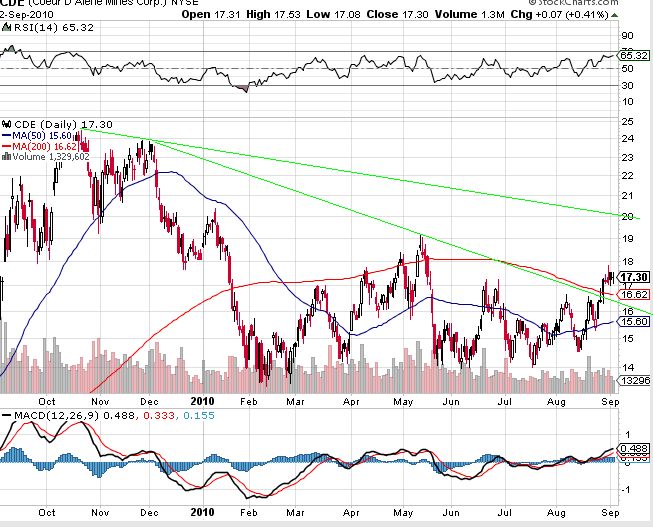
Task: Click Oct label under the price chart
Action: click(47, 402)
